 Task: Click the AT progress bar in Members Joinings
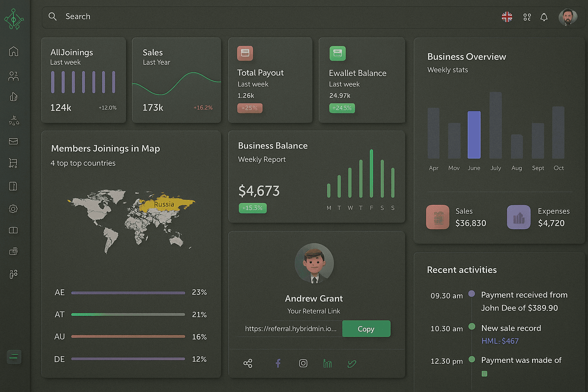[x=128, y=314]
